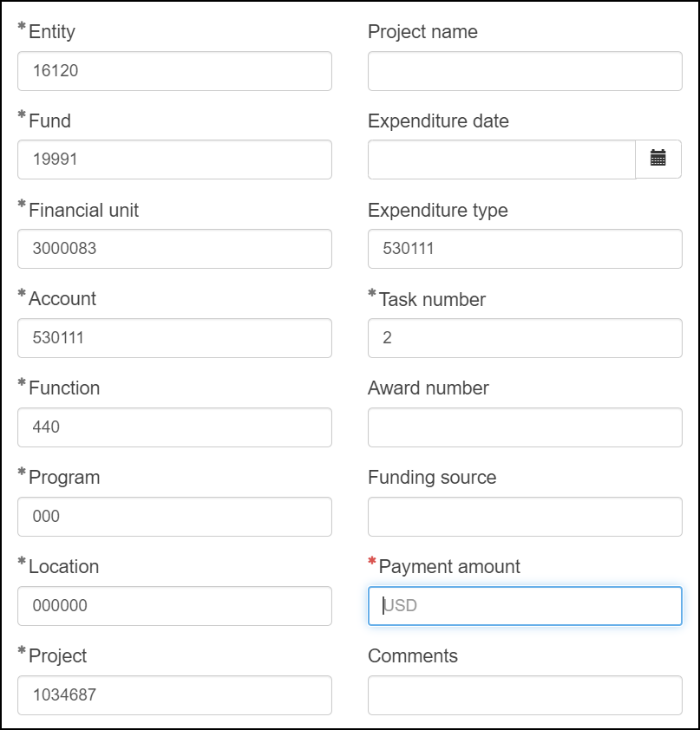
Task: Click the Project name label
Action: coord(422,32)
